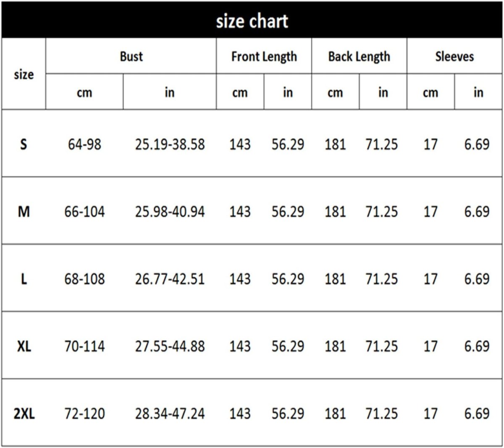
Task: Click the XL size row label
Action: [x=24, y=346]
